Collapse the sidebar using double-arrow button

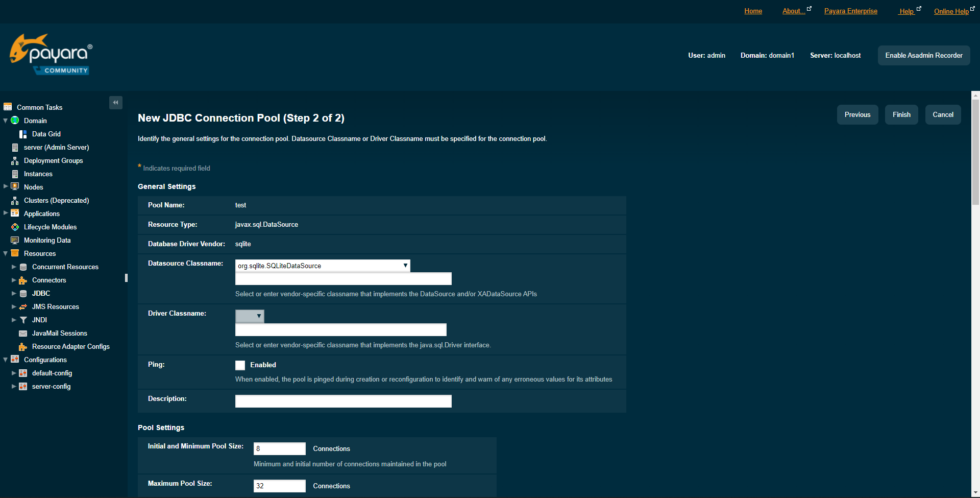point(115,102)
